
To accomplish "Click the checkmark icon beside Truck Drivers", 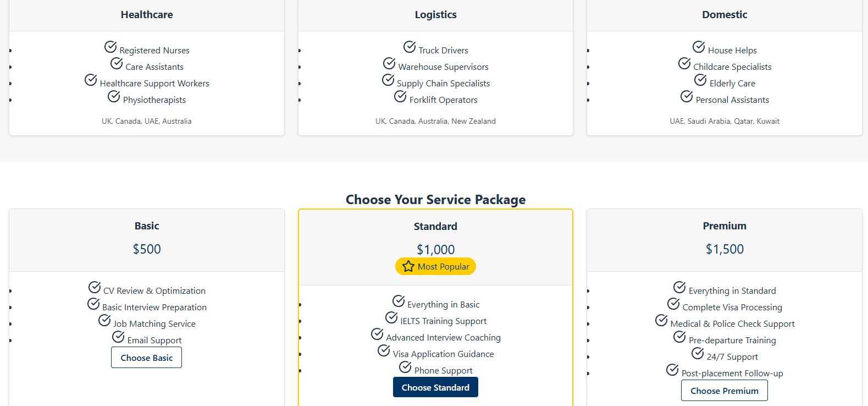I will tap(409, 47).
